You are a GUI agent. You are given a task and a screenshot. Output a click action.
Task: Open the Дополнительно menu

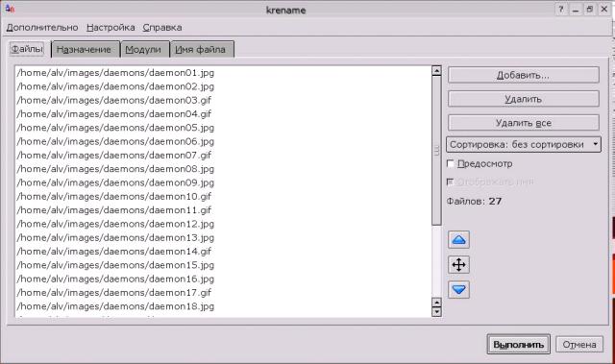(42, 28)
